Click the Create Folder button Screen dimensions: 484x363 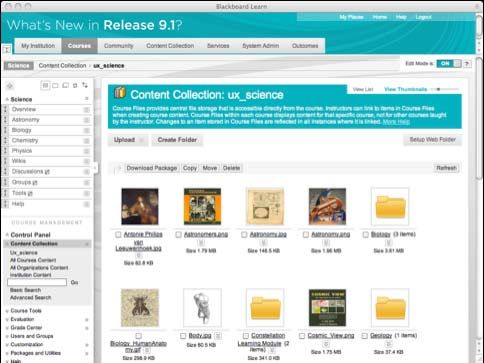[x=177, y=140]
